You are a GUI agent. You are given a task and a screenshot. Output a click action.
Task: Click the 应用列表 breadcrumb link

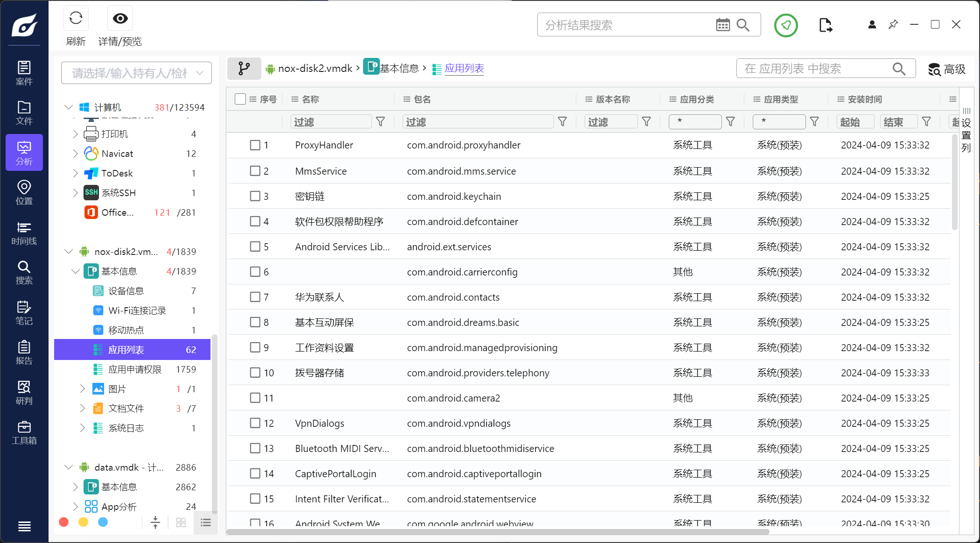pyautogui.click(x=464, y=69)
